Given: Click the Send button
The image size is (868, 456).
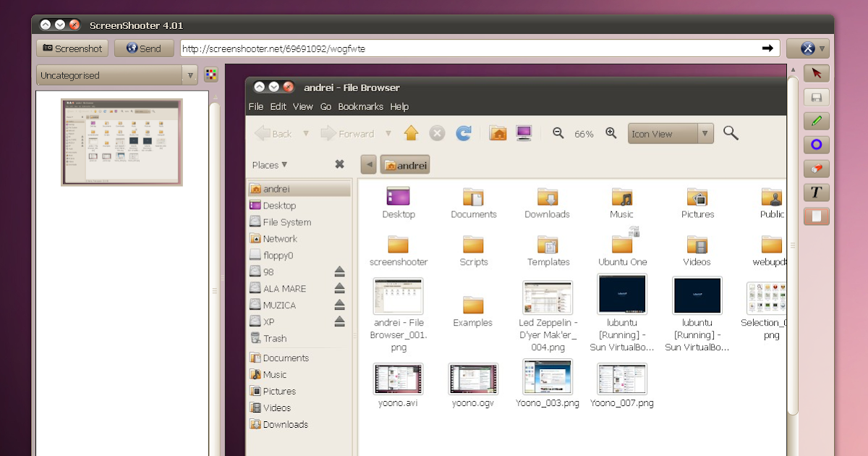Looking at the screenshot, I should (x=143, y=48).
